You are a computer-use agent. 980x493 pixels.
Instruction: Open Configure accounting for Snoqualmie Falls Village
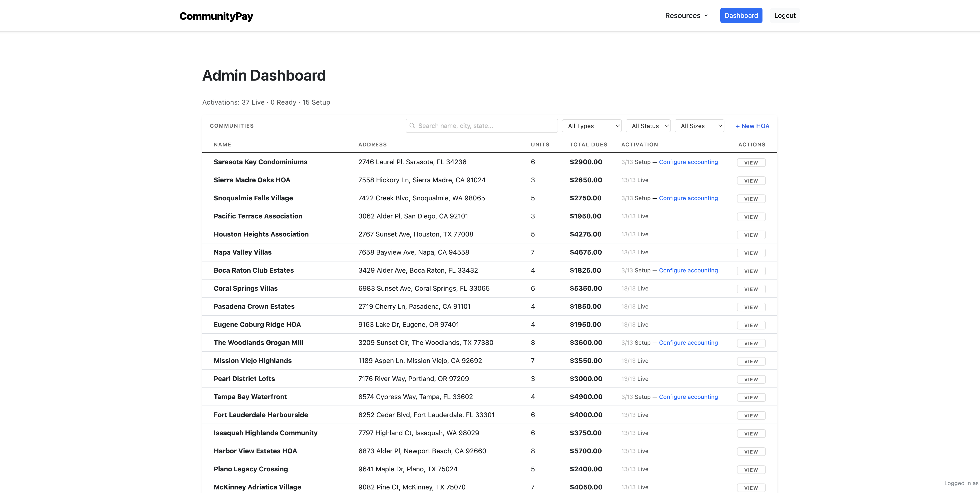tap(688, 198)
